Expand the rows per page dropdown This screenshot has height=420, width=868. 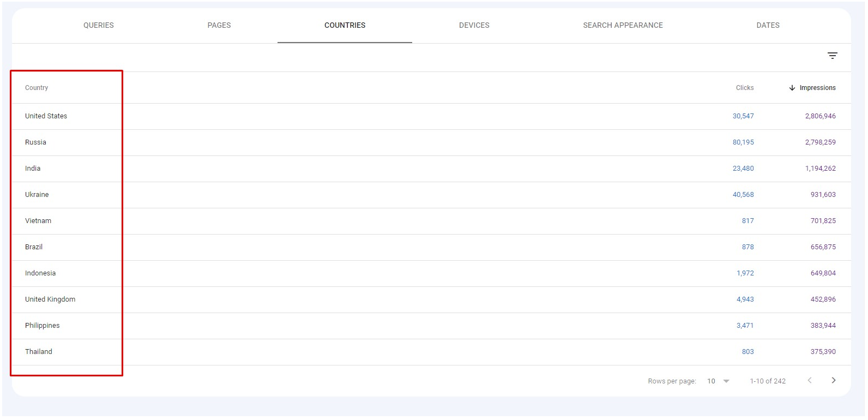tap(726, 381)
